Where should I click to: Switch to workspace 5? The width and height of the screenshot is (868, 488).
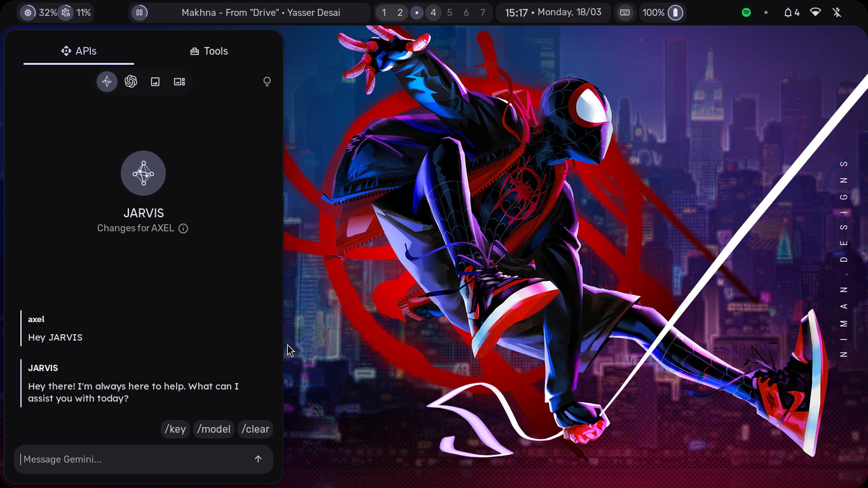pyautogui.click(x=450, y=13)
